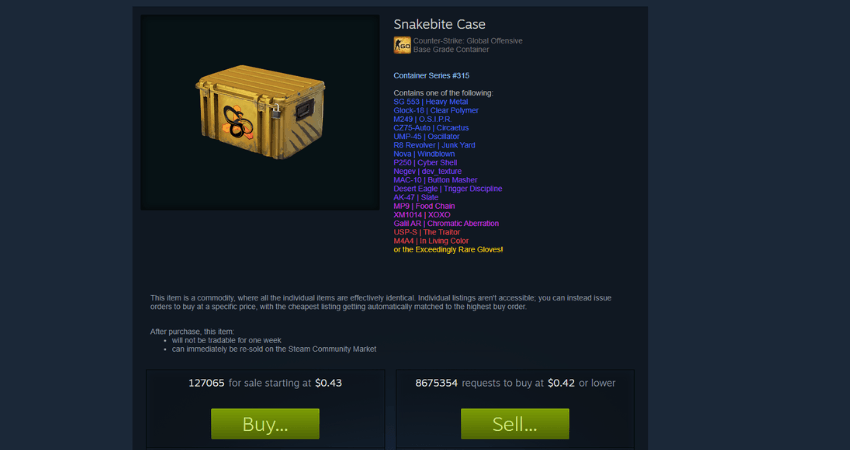
Task: Select P250 | Cyber Shell entry
Action: (425, 163)
